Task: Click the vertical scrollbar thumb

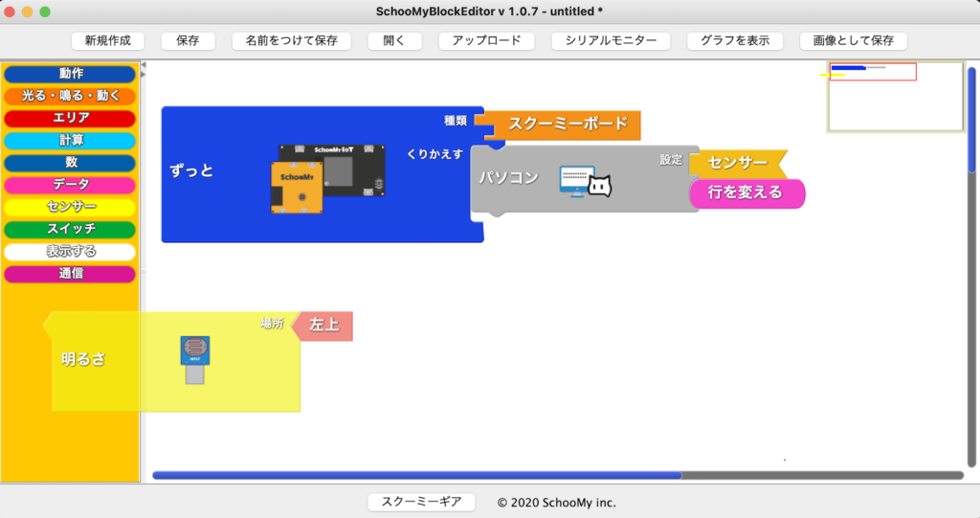Action: pos(971,119)
